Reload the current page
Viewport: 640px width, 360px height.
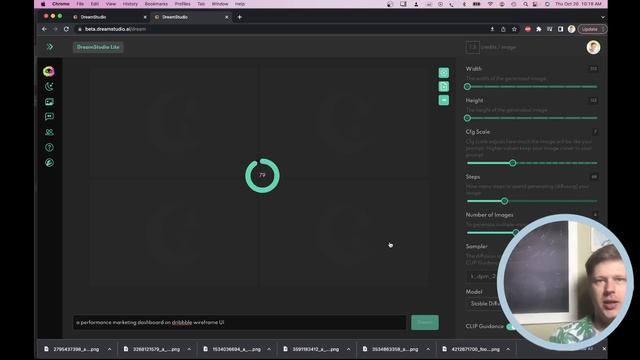click(x=67, y=29)
